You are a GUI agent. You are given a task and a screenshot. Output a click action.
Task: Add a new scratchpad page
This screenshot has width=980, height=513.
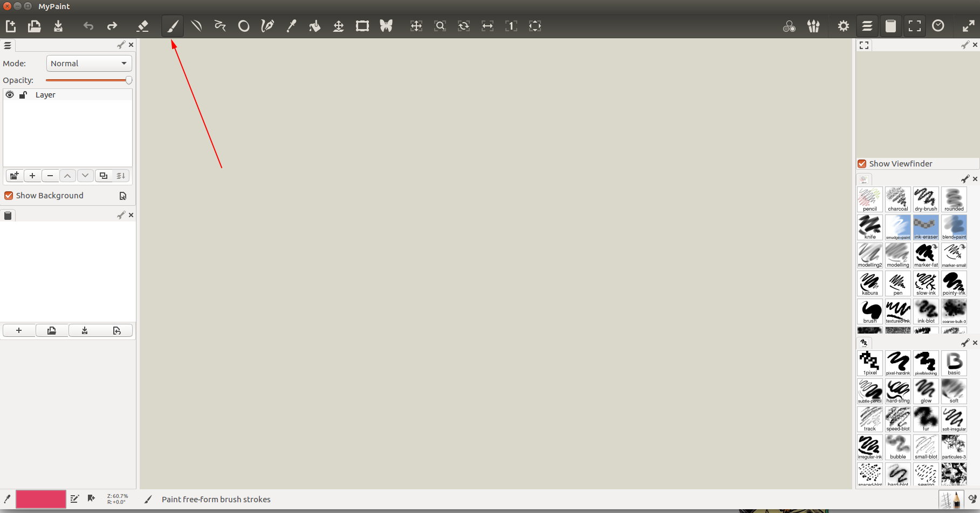pyautogui.click(x=19, y=330)
